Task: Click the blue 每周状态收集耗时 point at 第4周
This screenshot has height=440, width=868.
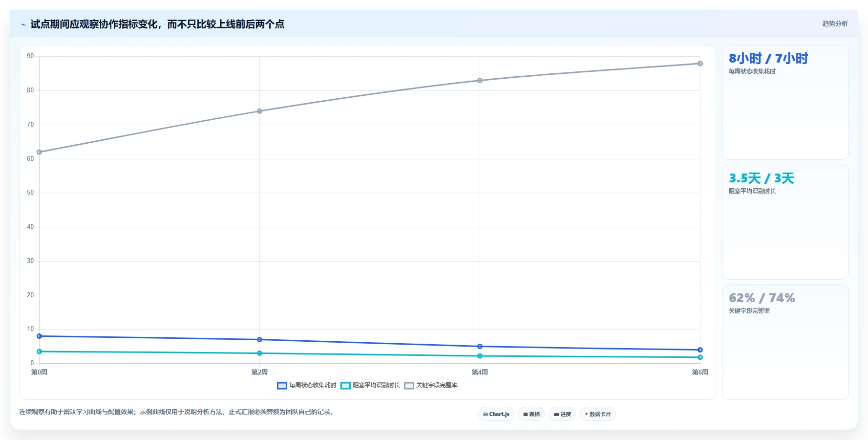Action: point(480,347)
